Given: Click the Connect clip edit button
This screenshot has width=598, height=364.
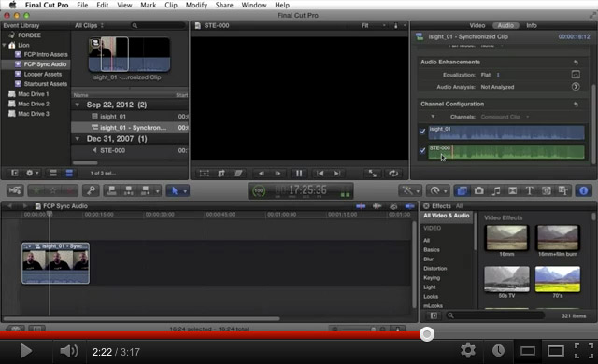Looking at the screenshot, I should pyautogui.click(x=112, y=190).
